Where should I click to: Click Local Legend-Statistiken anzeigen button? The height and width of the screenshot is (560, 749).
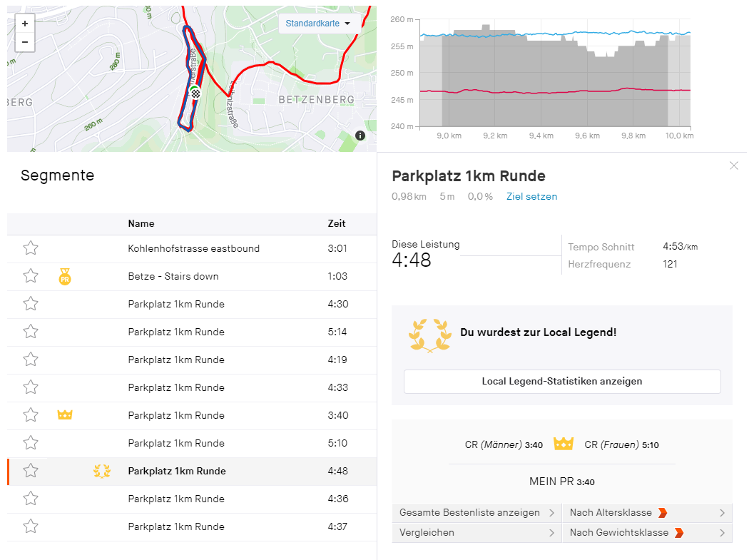coord(562,382)
